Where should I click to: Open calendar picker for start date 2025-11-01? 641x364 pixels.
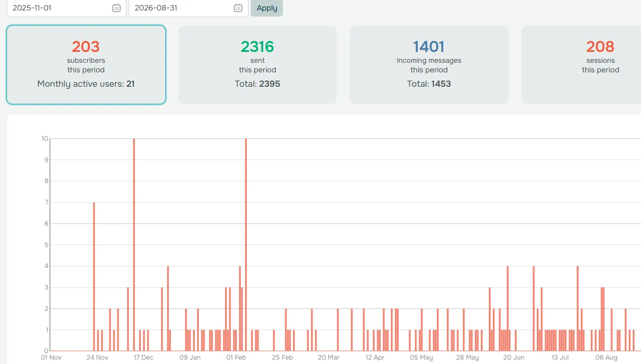[116, 8]
